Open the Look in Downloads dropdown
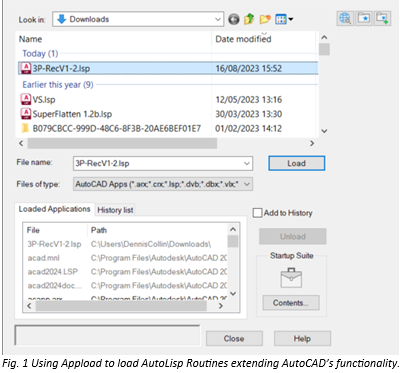 click(138, 19)
